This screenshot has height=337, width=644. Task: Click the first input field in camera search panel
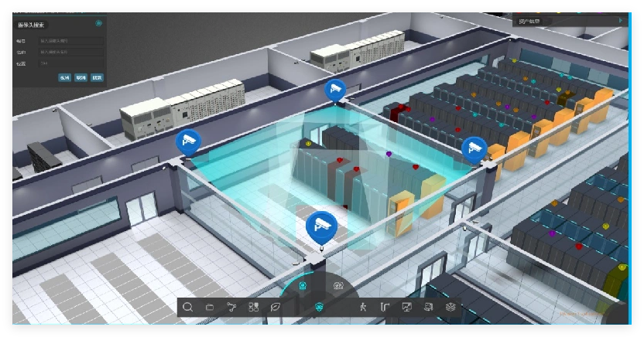tap(70, 41)
